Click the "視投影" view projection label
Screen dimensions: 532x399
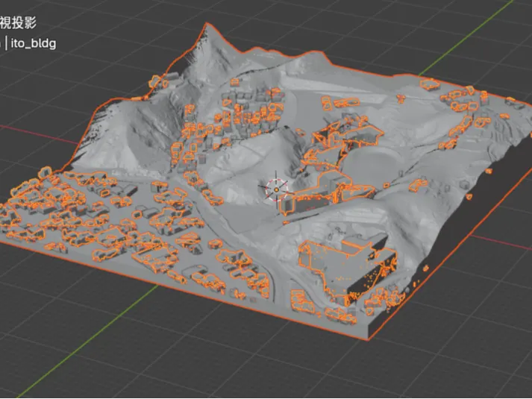[x=18, y=22]
